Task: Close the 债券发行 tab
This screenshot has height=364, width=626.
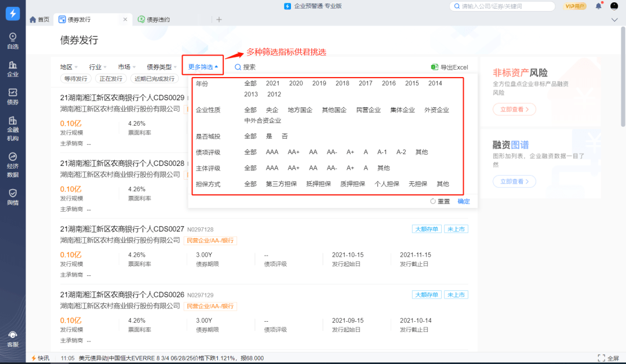Action: (x=125, y=19)
